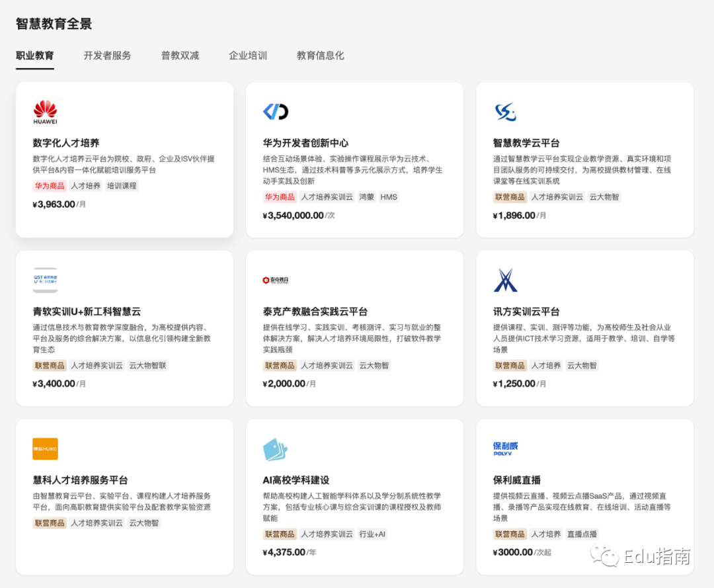Click the ¥2,000.00/月 price
The height and width of the screenshot is (588, 714).
[290, 384]
